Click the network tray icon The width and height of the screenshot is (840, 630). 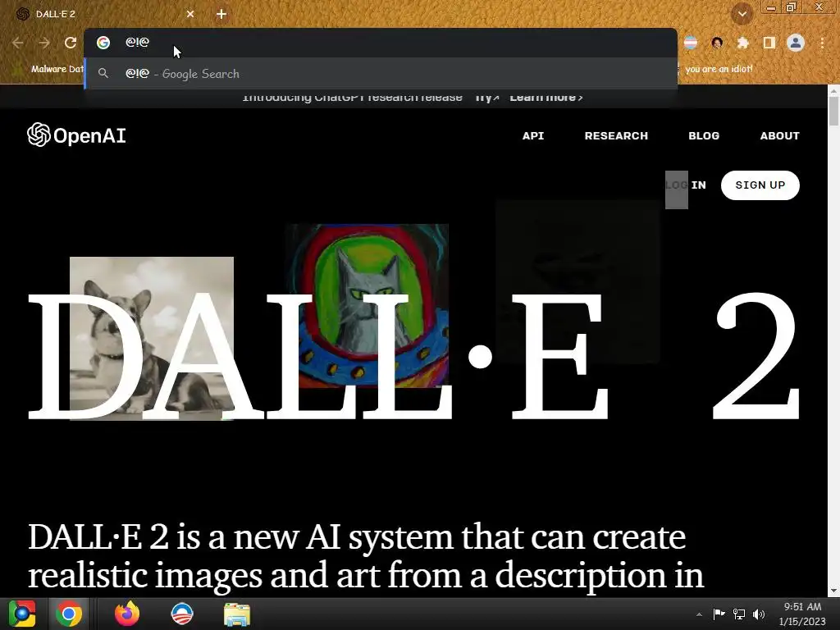coord(739,614)
